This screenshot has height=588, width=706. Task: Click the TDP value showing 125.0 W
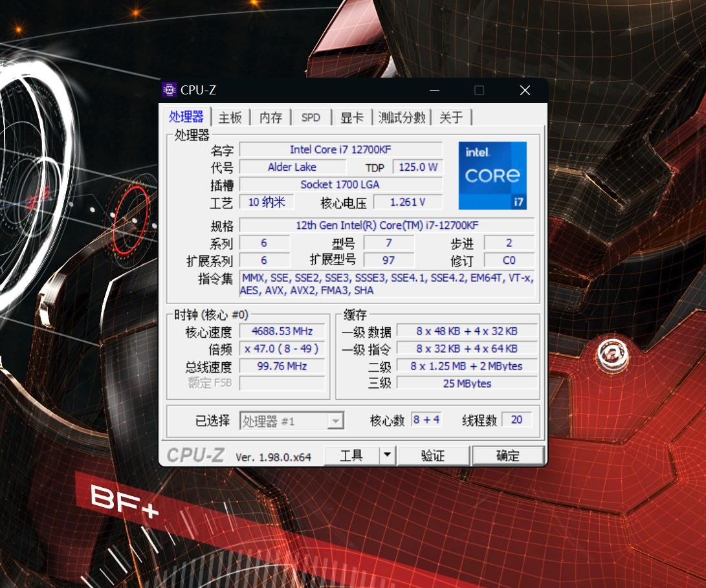[x=417, y=167]
